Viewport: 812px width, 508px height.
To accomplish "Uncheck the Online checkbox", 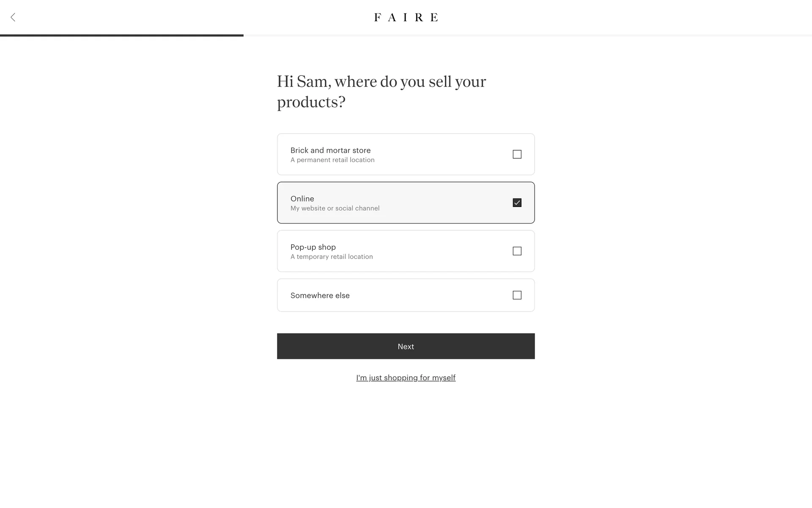I will click(x=517, y=203).
